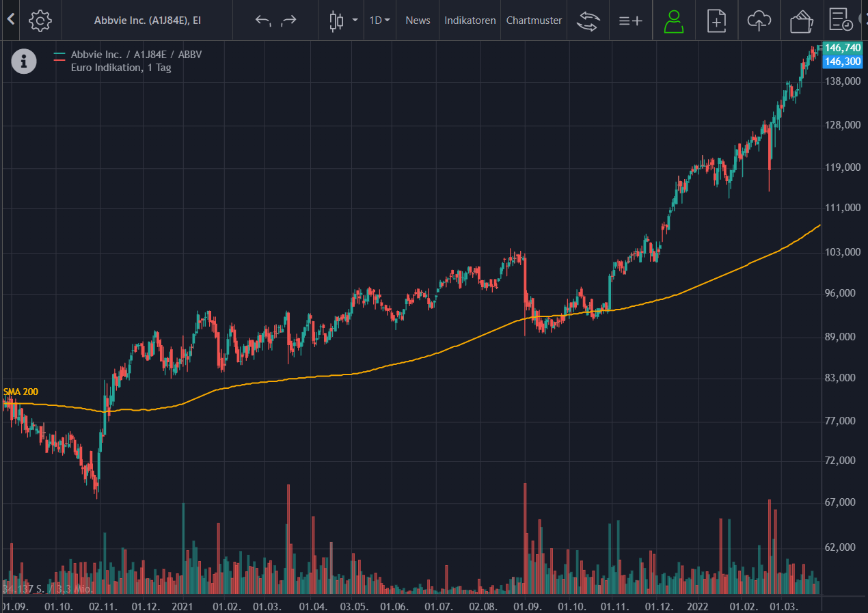The width and height of the screenshot is (868, 613).
Task: Click the cloud upload icon
Action: point(759,21)
